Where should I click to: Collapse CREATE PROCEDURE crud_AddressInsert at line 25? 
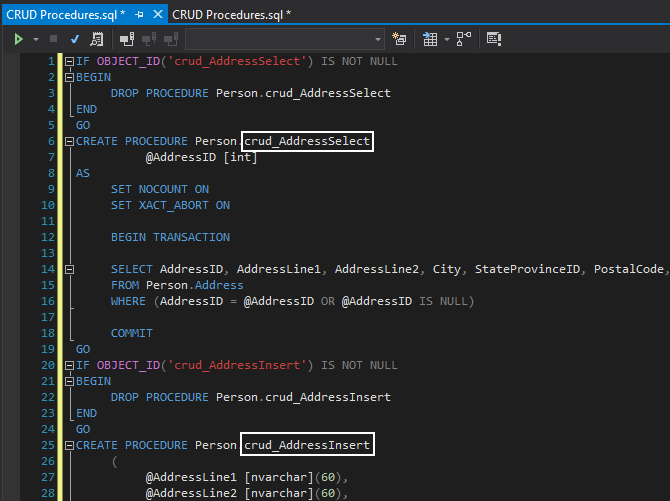(x=69, y=445)
